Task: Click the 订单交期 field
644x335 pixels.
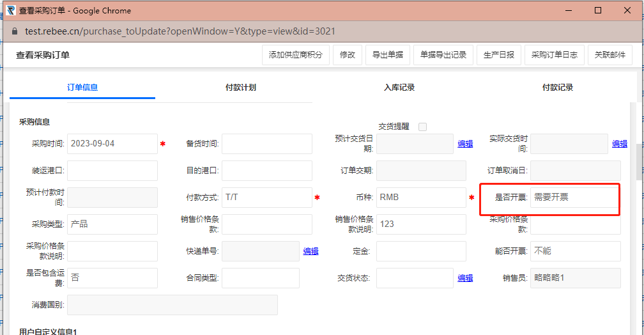Action: point(422,171)
